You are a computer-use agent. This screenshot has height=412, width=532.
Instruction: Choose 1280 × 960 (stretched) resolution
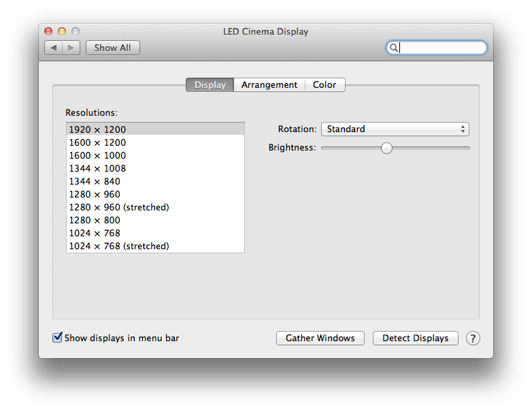click(119, 207)
